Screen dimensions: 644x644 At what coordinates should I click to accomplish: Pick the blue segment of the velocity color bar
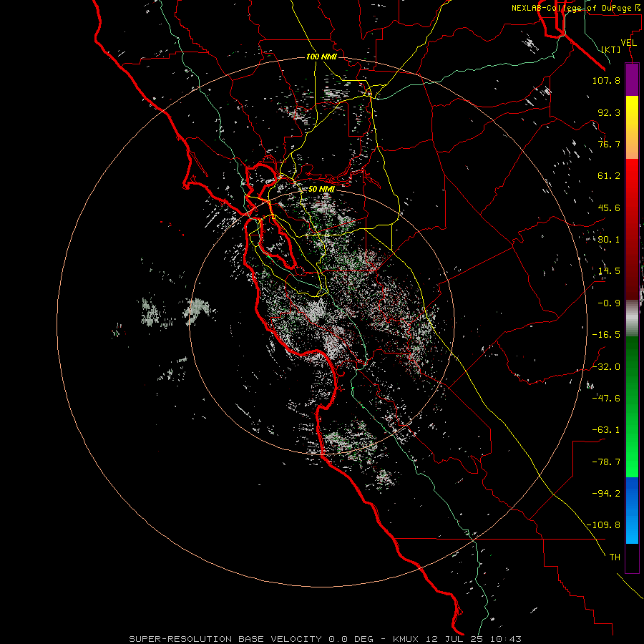tap(632, 510)
